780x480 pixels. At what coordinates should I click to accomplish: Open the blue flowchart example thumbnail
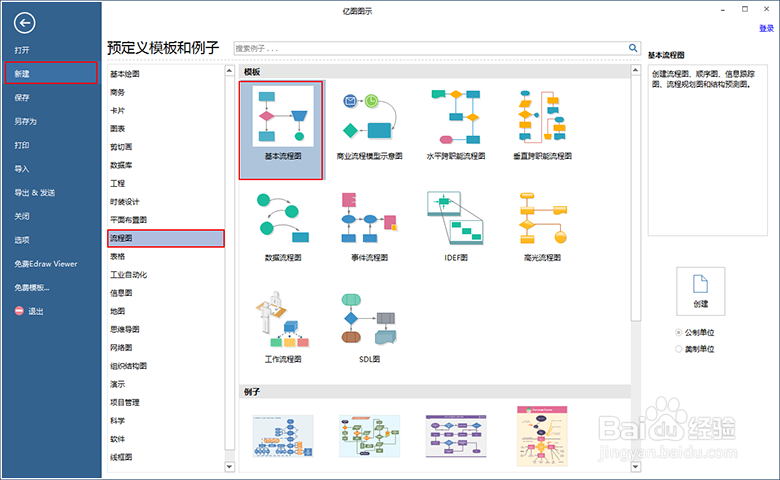pyautogui.click(x=283, y=436)
